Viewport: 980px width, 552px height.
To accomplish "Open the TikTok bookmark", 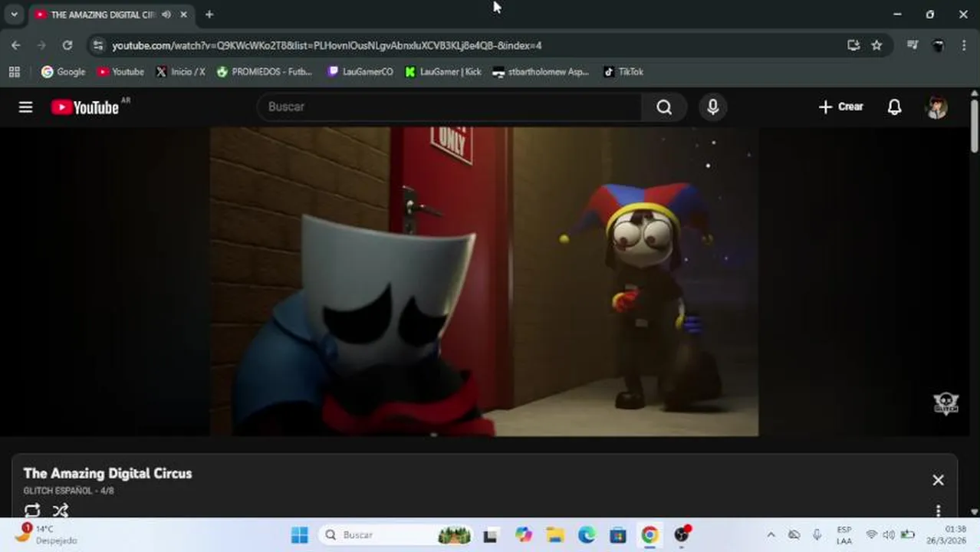I will tap(623, 71).
